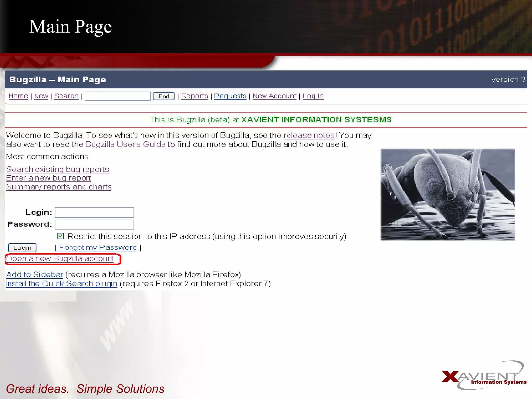Toggle Restrict session to IP address checkbox
532x399 pixels.
(x=60, y=236)
